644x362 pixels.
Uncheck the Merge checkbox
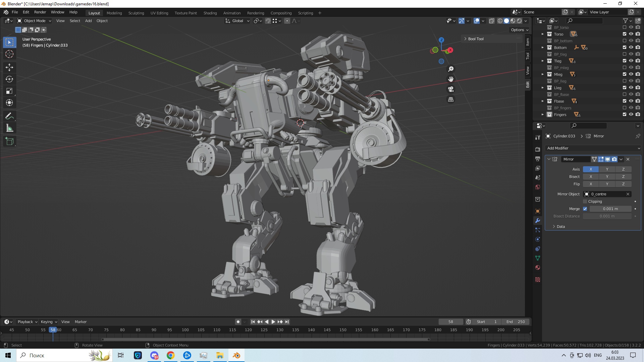[585, 209]
